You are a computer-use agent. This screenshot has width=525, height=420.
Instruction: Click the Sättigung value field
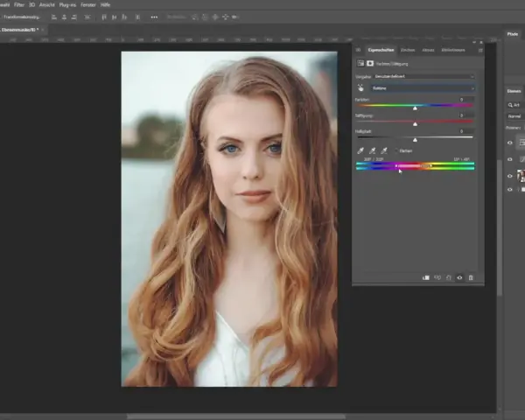click(x=466, y=115)
